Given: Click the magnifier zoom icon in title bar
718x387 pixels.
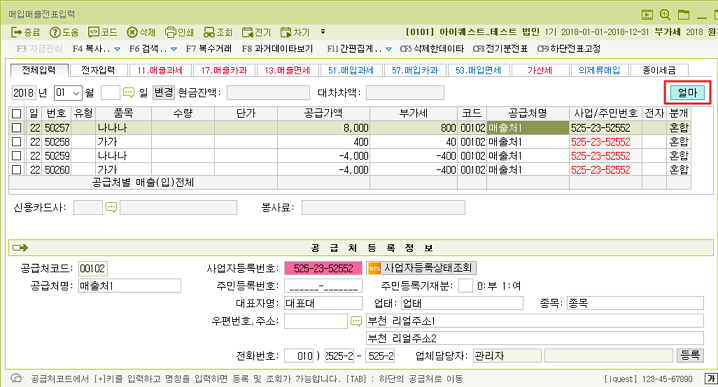Looking at the screenshot, I should coord(665,15).
